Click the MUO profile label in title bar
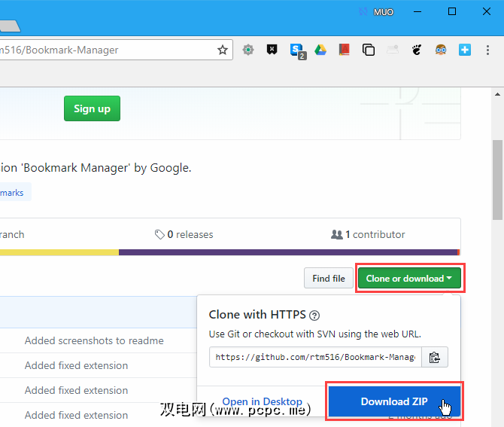This screenshot has width=504, height=427. [x=383, y=12]
